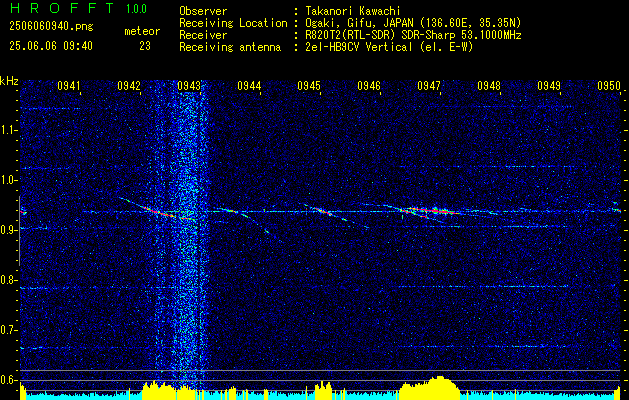The image size is (629, 400).
Task: Click the 0946 time marker
Action: [x=369, y=85]
